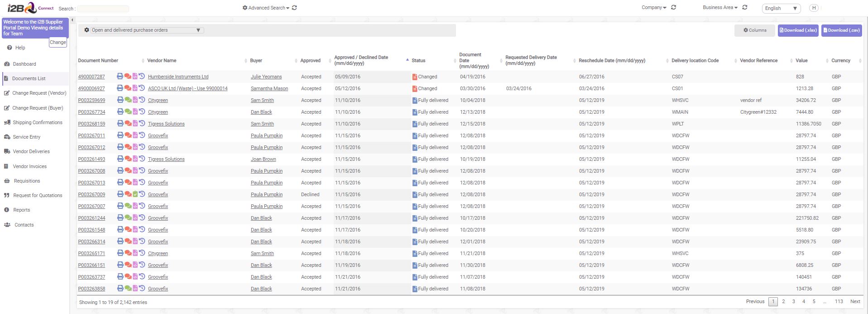Open the green chat icon for P003259699

(128, 100)
